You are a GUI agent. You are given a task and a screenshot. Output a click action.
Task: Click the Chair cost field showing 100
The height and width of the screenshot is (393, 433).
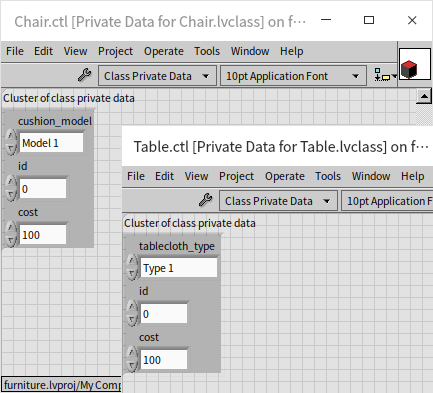pyautogui.click(x=43, y=235)
